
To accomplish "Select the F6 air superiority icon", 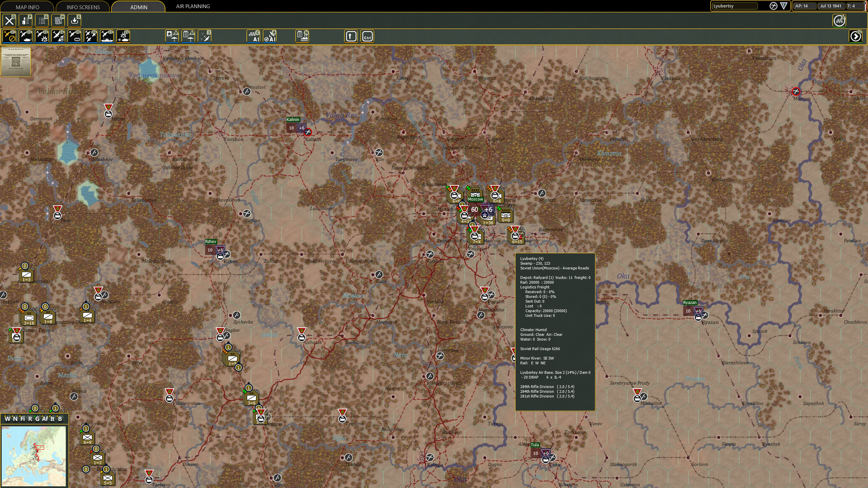I will 91,36.
